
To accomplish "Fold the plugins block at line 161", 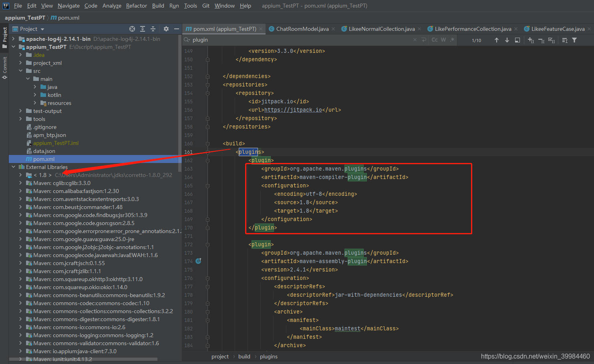I will [207, 152].
